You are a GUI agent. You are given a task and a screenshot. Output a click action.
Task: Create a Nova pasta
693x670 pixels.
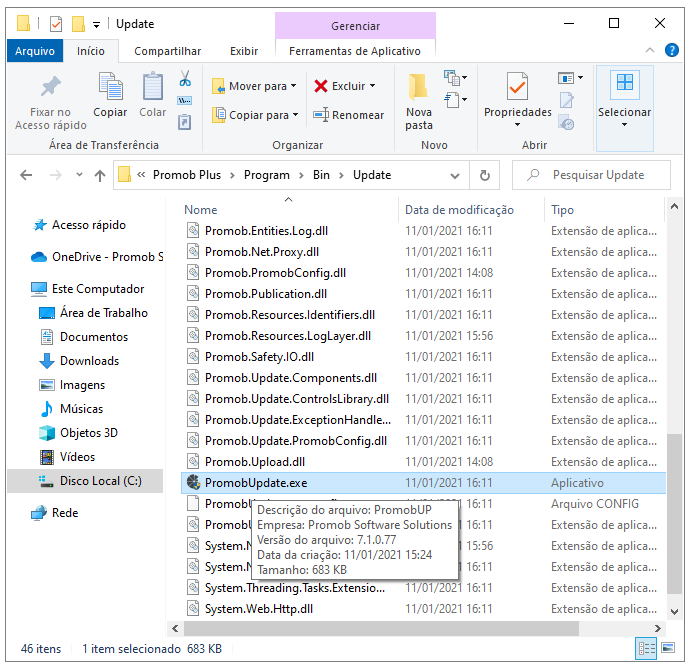(x=419, y=102)
